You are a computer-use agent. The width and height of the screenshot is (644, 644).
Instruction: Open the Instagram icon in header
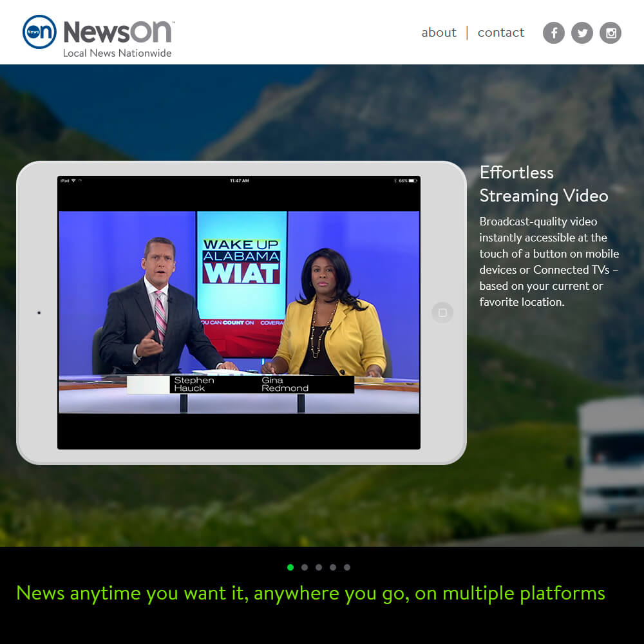click(x=611, y=33)
